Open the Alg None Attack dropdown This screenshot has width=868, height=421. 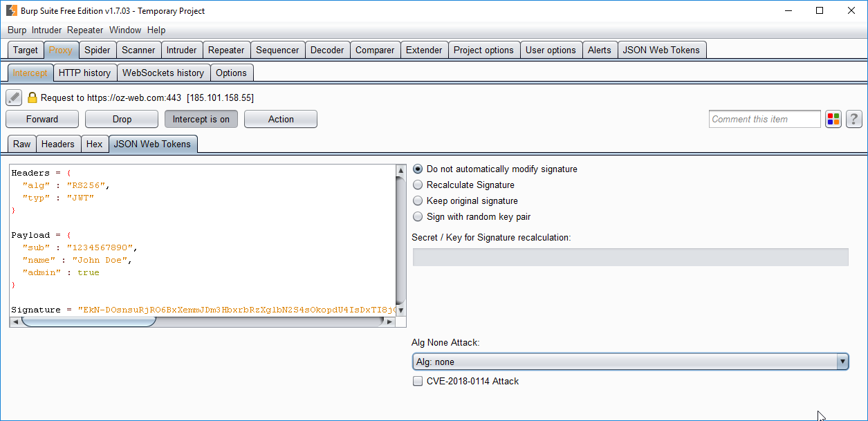pos(630,362)
